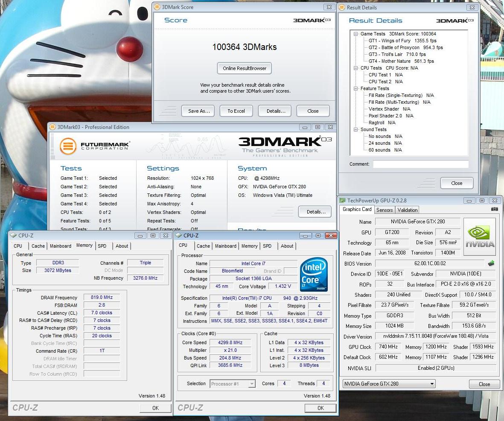Switch to the Sensors tab in GPU-Z
The image size is (504, 421).
pyautogui.click(x=385, y=210)
